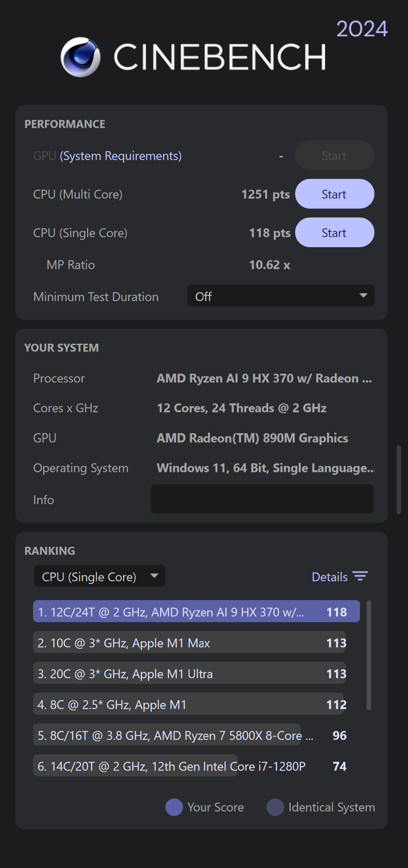The width and height of the screenshot is (408, 868).
Task: Open the Minimum Test Duration dropdown
Action: [x=281, y=296]
